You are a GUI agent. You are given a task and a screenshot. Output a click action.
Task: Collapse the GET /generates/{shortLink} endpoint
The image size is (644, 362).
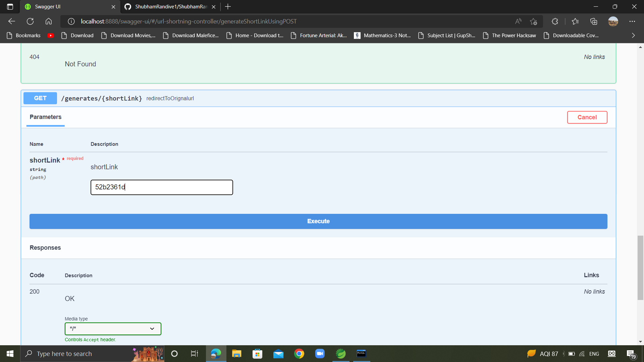pyautogui.click(x=101, y=98)
